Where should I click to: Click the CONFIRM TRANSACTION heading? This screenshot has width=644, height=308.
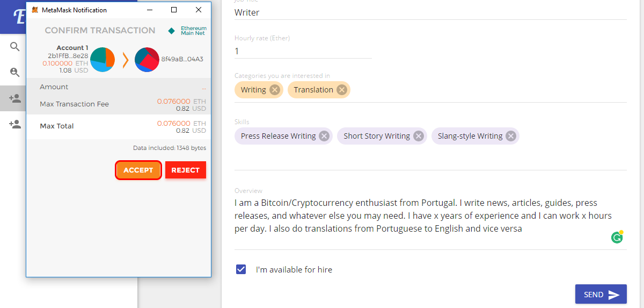click(x=100, y=31)
